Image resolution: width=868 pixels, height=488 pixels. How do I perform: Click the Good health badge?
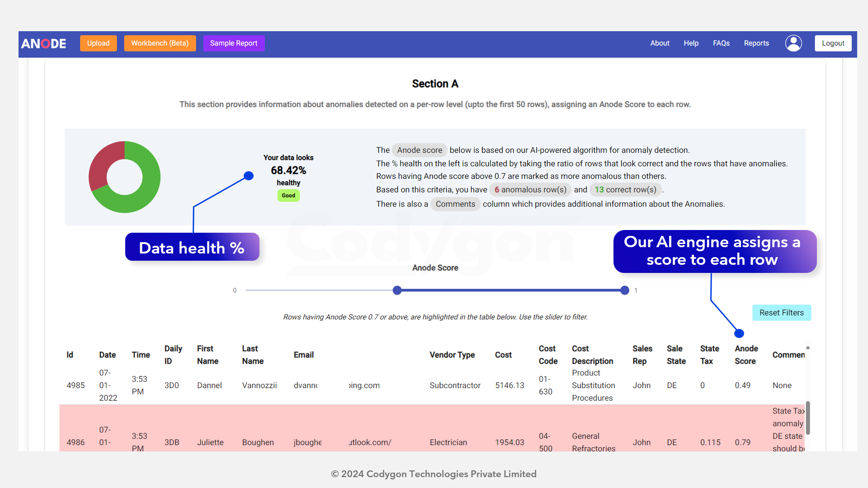(x=288, y=196)
